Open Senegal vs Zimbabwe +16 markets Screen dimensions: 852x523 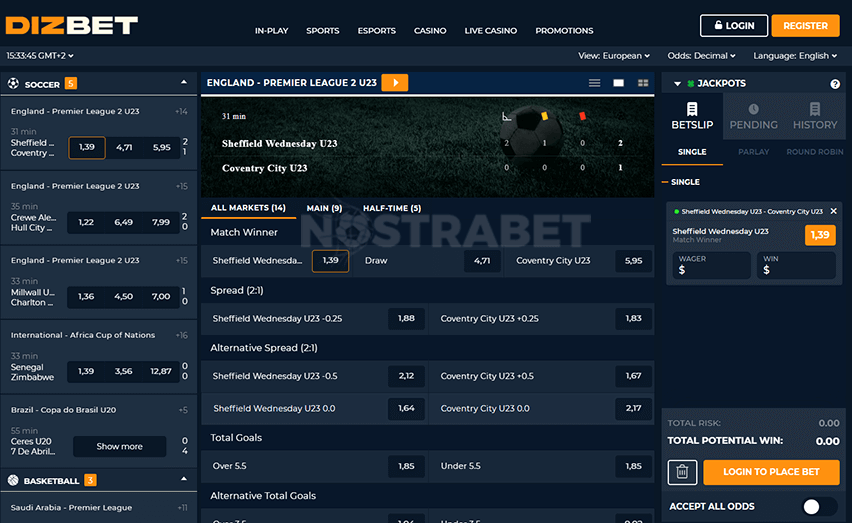pyautogui.click(x=181, y=335)
